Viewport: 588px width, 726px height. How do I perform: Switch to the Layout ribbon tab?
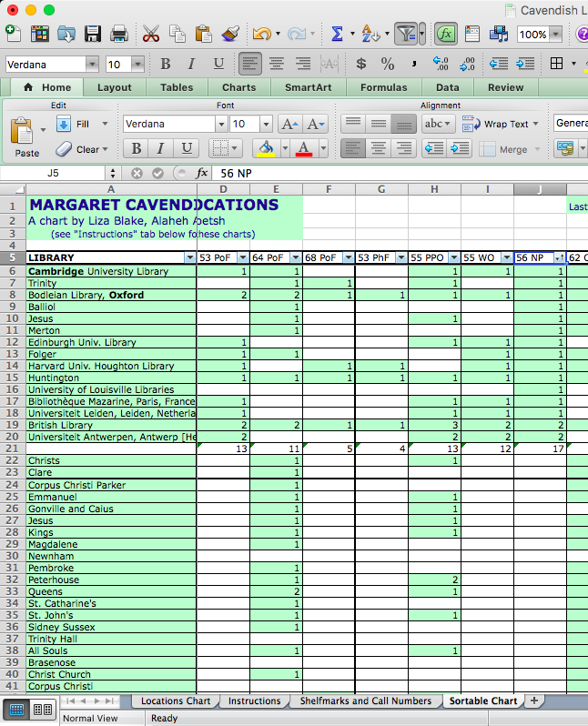coord(115,87)
